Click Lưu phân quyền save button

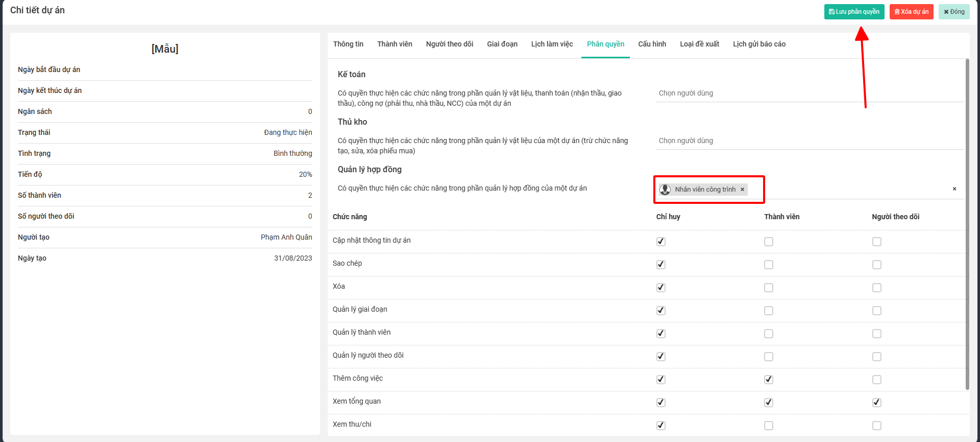coord(854,12)
